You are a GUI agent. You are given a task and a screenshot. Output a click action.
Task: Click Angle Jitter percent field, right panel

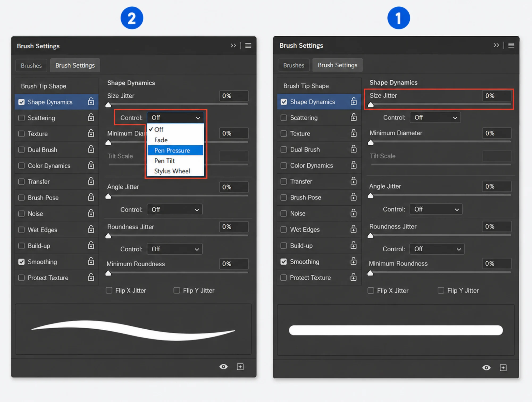tap(496, 186)
